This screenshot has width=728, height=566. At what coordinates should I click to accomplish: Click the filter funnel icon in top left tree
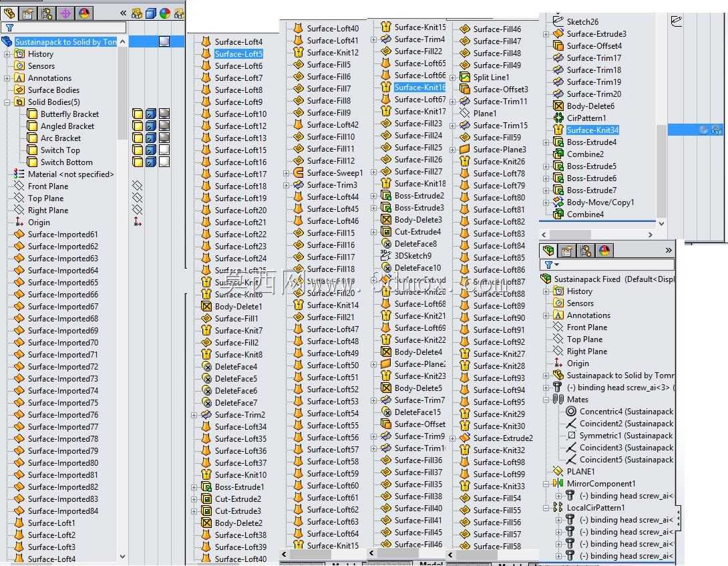click(9, 28)
